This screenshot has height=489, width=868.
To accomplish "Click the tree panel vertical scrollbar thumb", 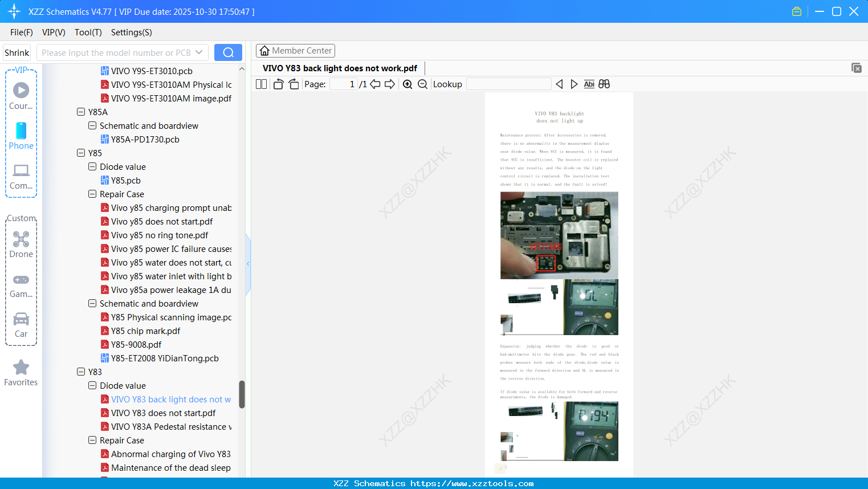I will point(242,394).
